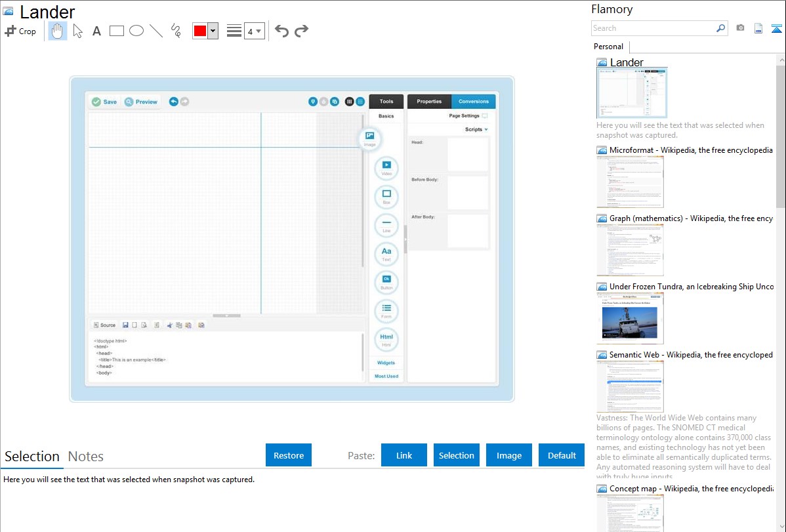Switch to the Selection tab heading
The image size is (786, 532).
(32, 457)
